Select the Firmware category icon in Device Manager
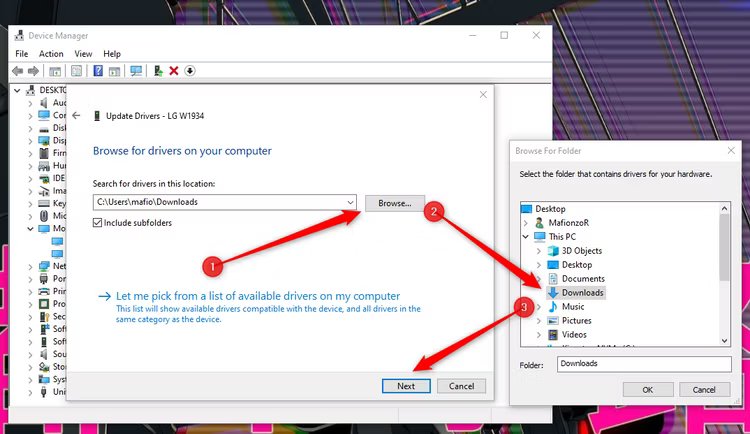The image size is (750, 434). tap(44, 153)
